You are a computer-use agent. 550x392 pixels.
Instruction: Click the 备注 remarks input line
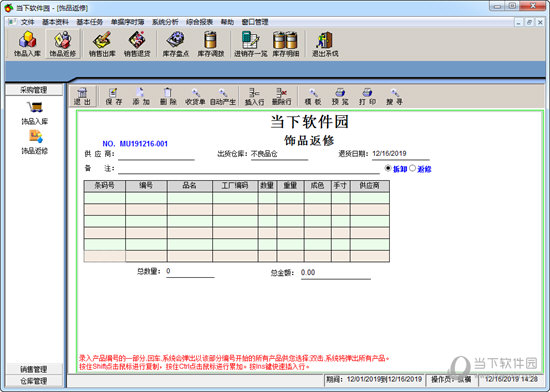pos(249,169)
